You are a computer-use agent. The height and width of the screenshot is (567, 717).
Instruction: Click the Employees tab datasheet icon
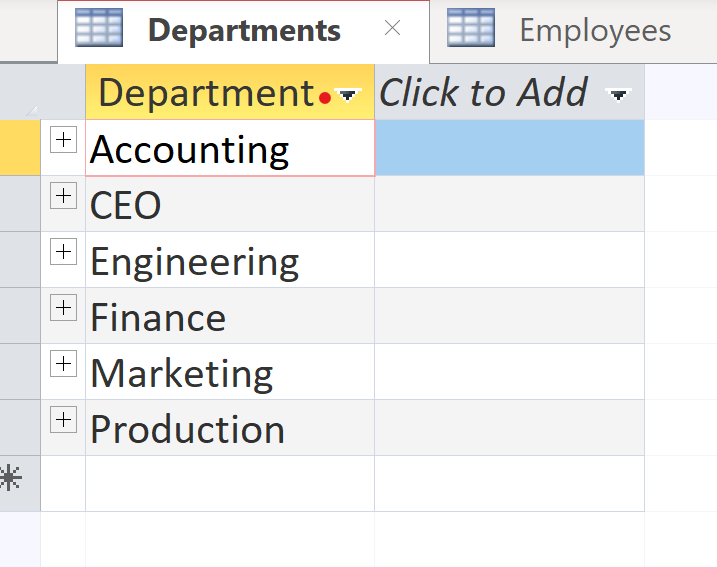471,28
